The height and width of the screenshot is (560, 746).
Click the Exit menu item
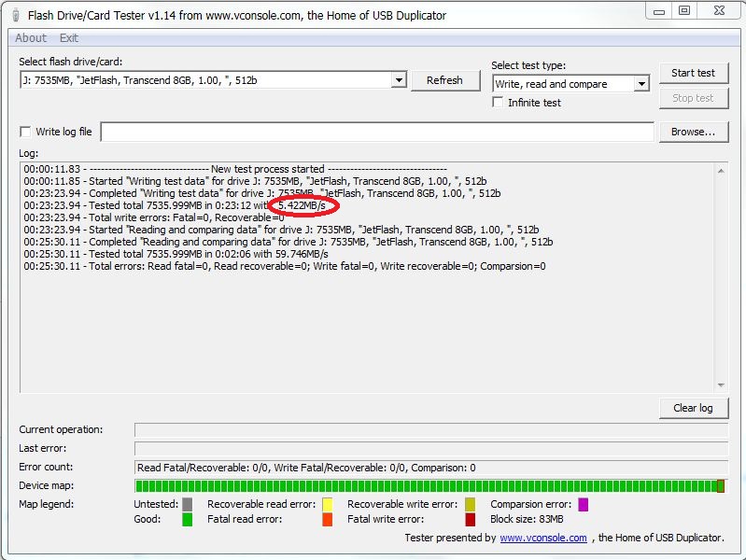69,38
